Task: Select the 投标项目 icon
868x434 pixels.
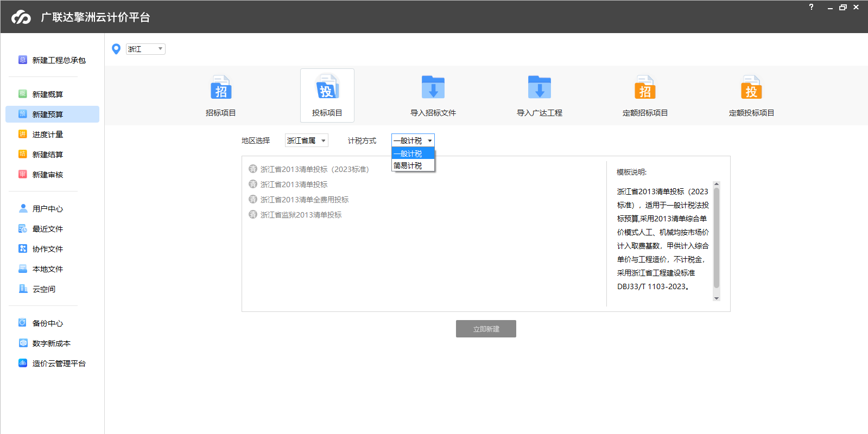Action: (327, 88)
